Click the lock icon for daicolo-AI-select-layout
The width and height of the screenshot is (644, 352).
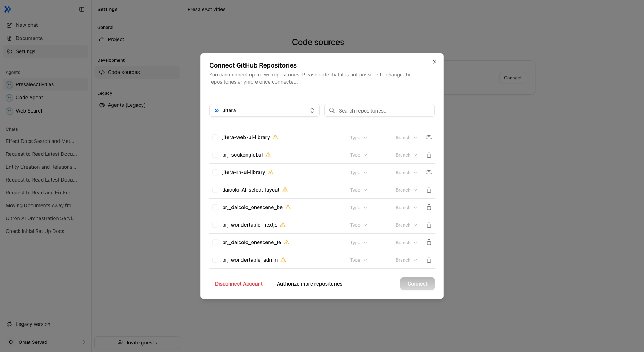tap(429, 190)
